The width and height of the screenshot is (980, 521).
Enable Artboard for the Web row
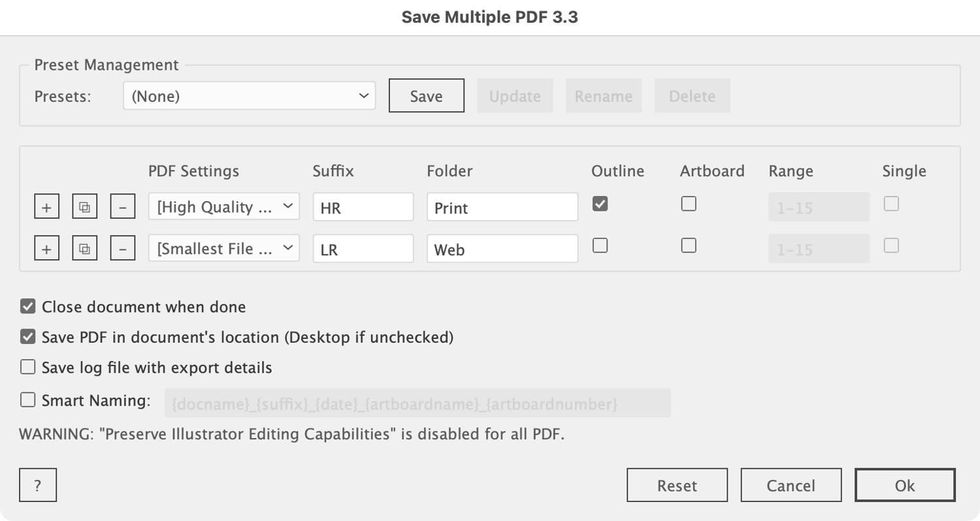(x=689, y=245)
